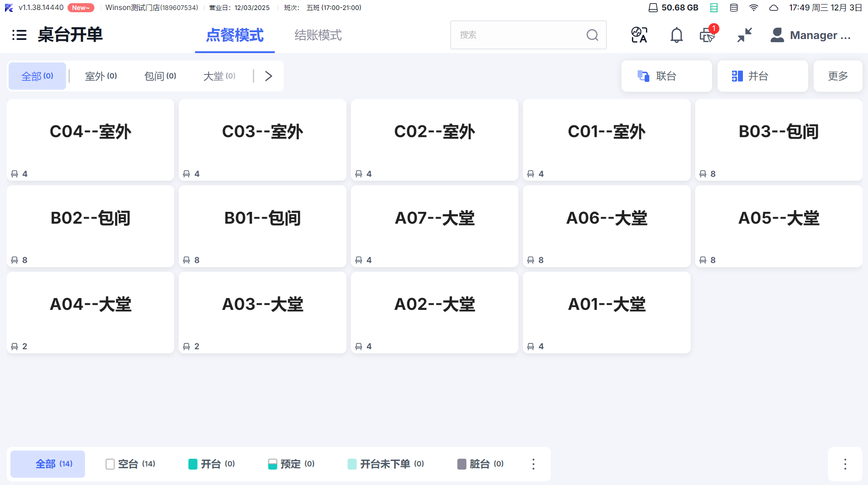Expand more area tabs with arrow
Screen dimensions: 868x485
tap(269, 76)
